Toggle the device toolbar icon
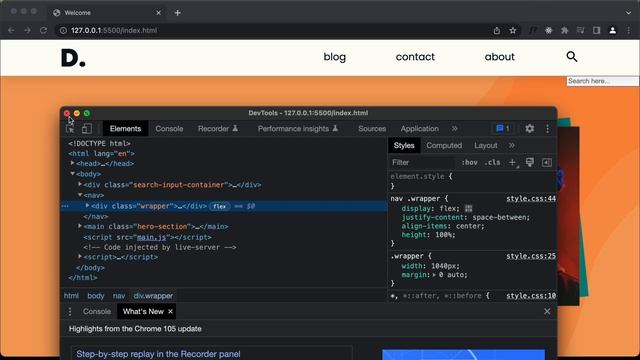Viewport: 640px width, 360px height. coord(87,129)
